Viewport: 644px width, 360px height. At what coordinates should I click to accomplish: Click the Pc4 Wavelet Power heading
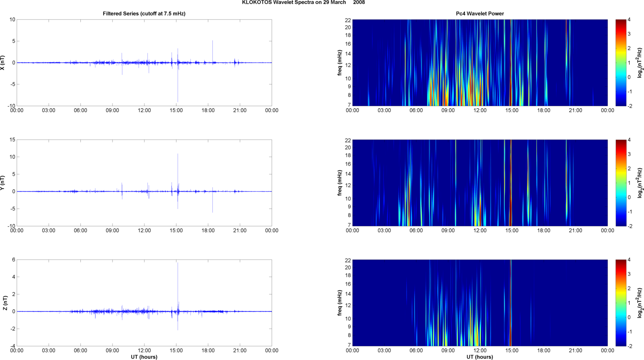tap(479, 14)
